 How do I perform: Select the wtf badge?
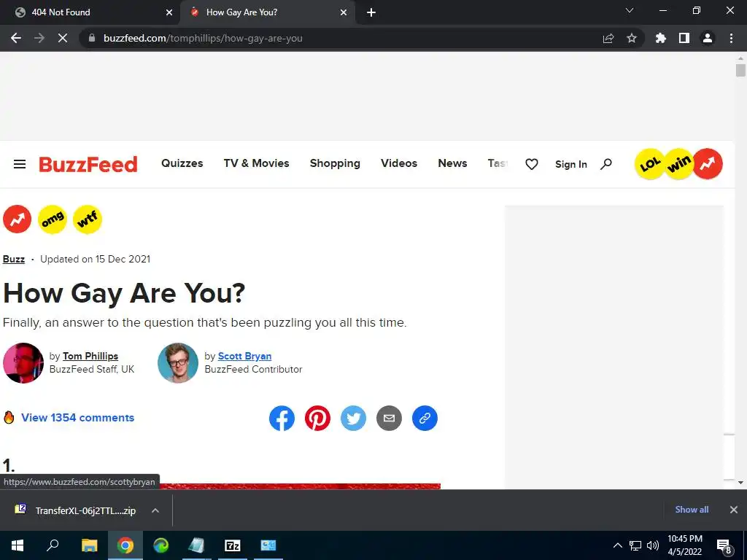(x=88, y=219)
